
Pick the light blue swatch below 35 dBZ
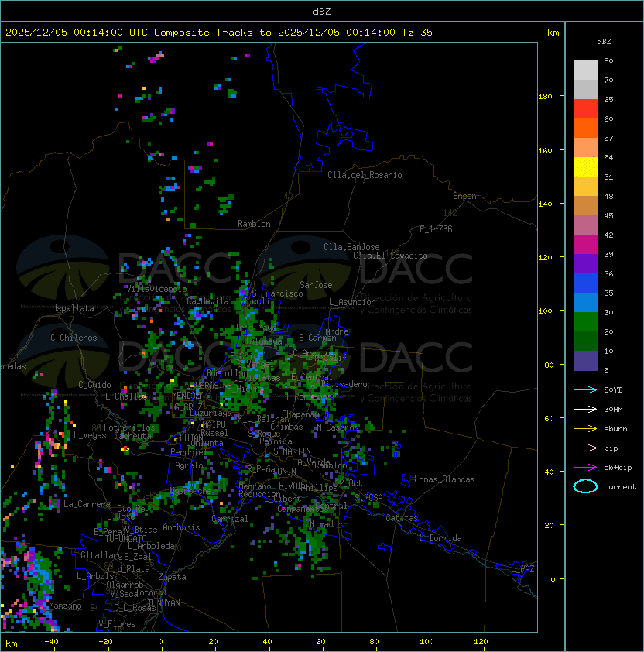(585, 303)
